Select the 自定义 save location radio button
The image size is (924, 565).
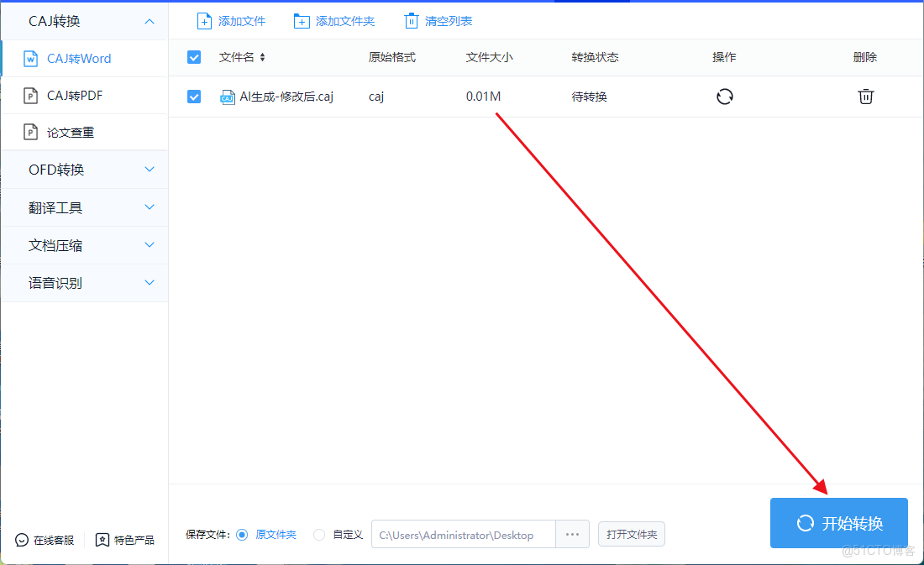pos(319,534)
